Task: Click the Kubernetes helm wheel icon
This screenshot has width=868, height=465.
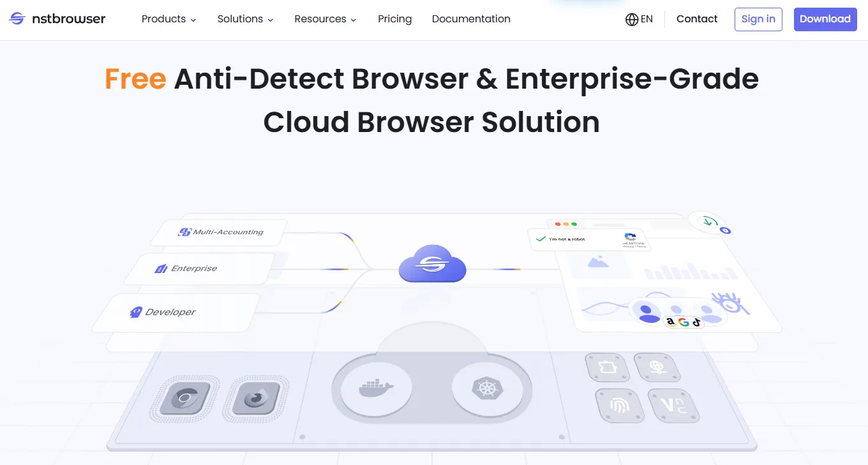Action: (x=487, y=387)
